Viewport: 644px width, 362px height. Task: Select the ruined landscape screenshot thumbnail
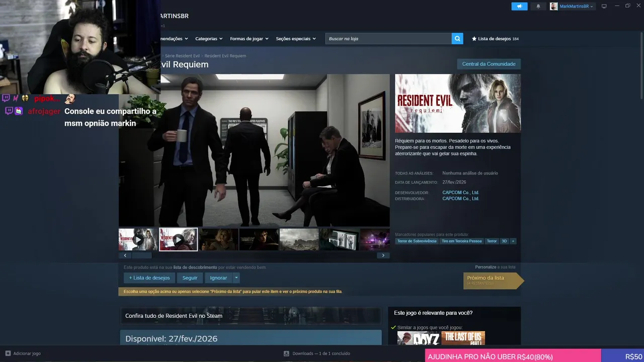pyautogui.click(x=299, y=239)
